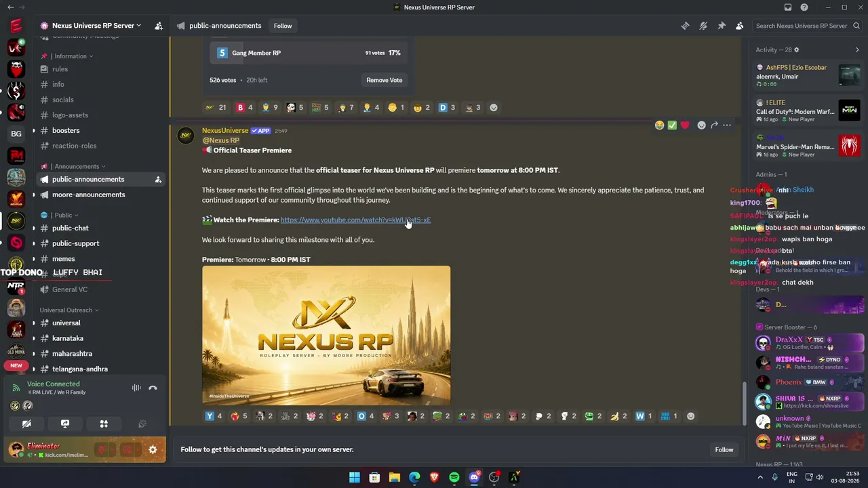Select Gang Member RP poll option
868x488 pixels.
click(308, 53)
